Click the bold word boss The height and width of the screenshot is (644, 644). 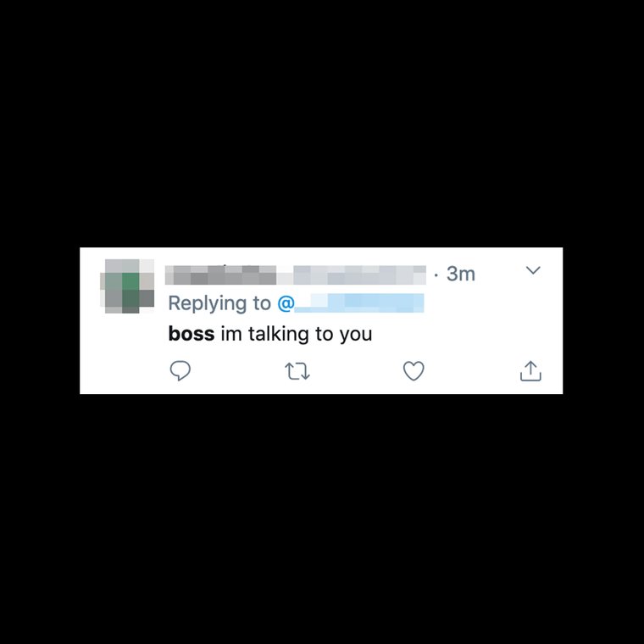(x=192, y=334)
